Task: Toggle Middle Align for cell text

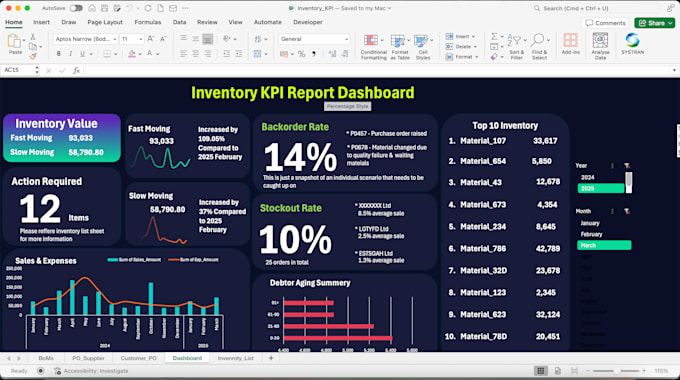Action: (x=196, y=39)
